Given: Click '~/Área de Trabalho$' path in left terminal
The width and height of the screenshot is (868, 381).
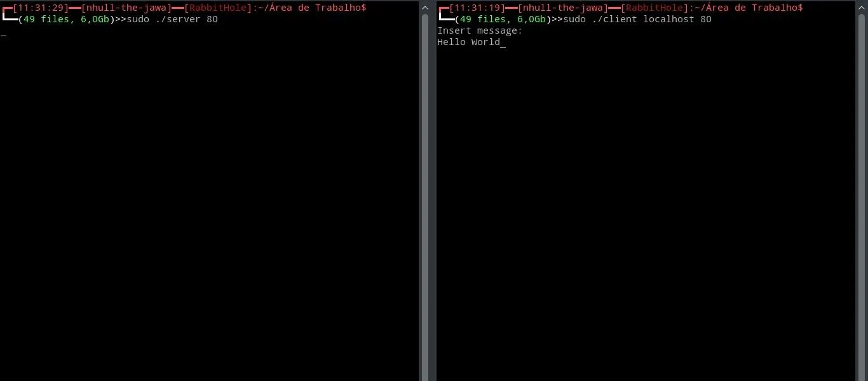Looking at the screenshot, I should click(312, 8).
